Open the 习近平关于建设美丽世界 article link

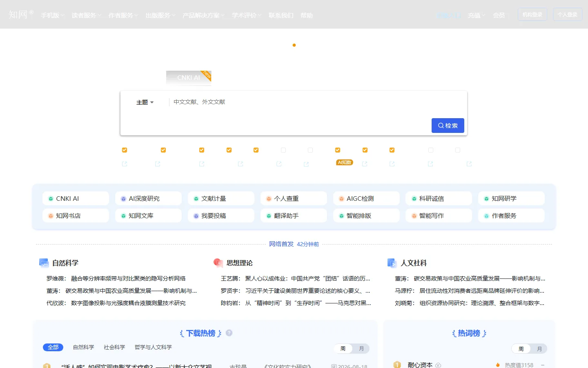pos(307,291)
